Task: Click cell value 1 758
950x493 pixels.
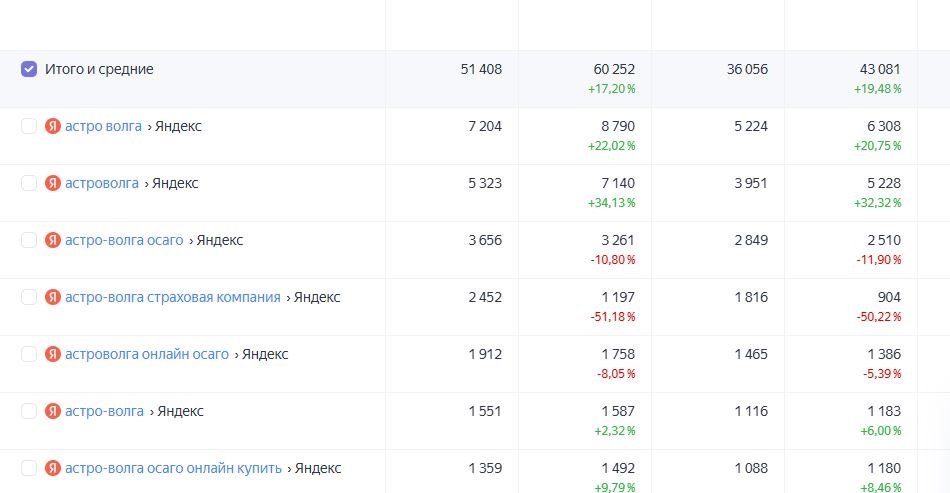Action: coord(618,354)
